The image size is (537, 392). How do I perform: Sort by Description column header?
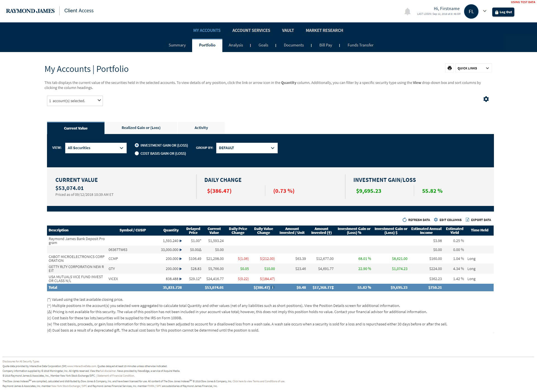tap(58, 230)
